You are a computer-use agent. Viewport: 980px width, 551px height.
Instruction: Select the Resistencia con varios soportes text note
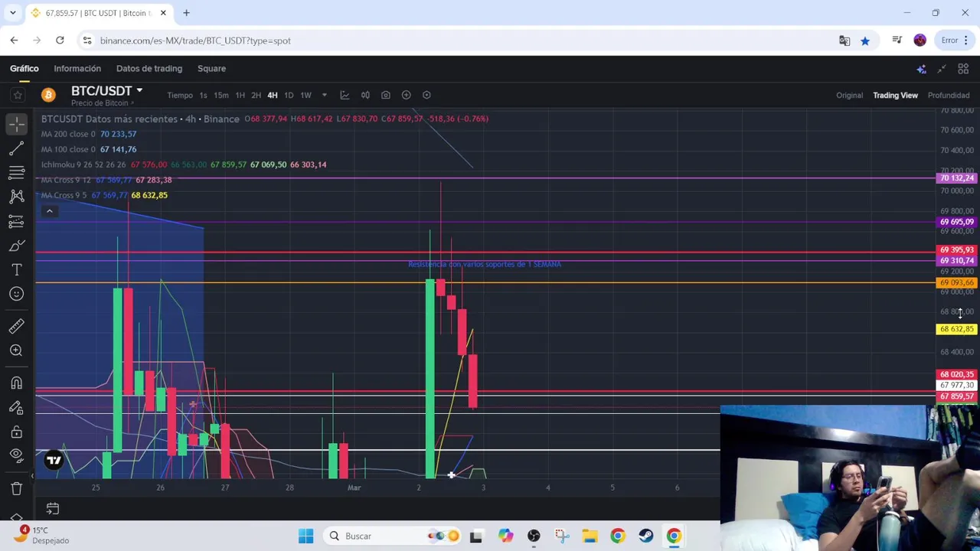(x=485, y=264)
